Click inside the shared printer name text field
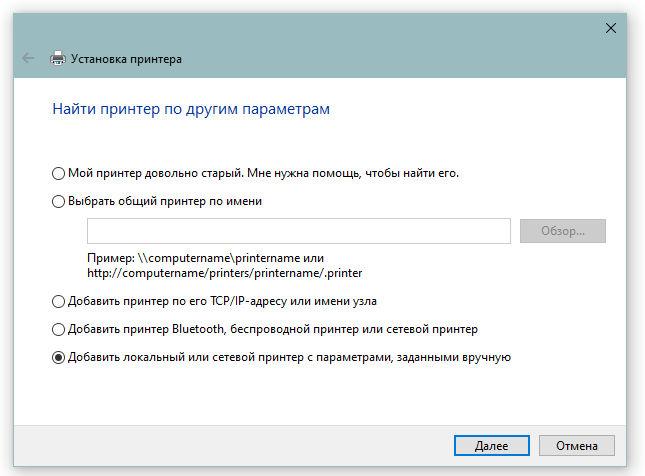The height and width of the screenshot is (476, 645). (299, 231)
